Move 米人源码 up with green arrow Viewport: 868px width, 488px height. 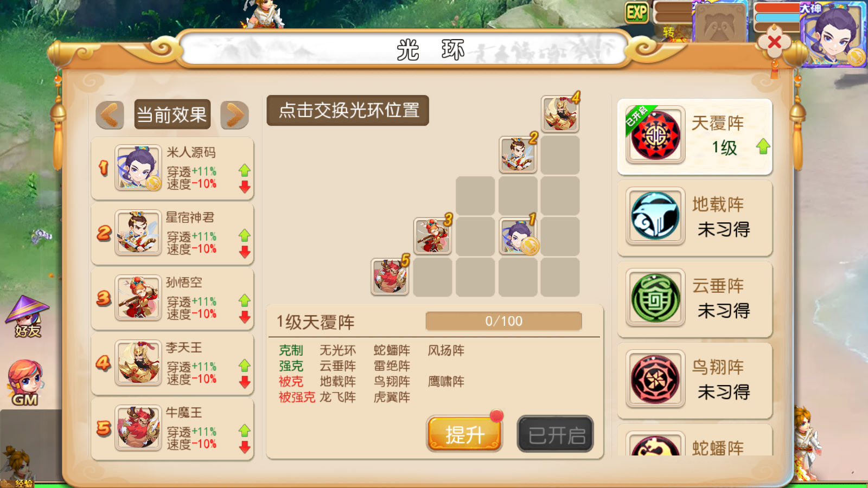[245, 170]
